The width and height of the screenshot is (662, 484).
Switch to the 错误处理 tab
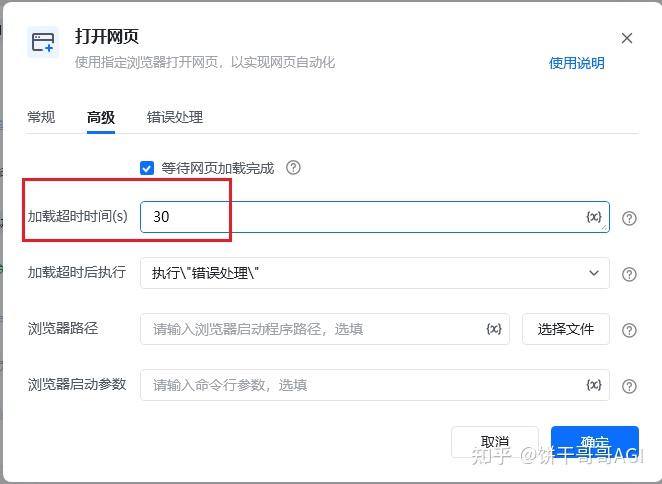[175, 117]
